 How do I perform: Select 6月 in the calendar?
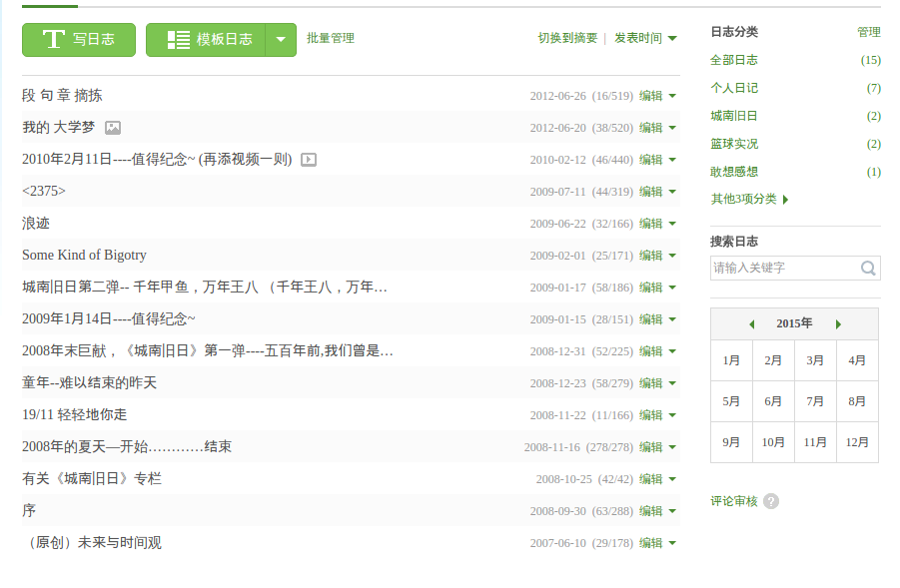click(x=773, y=401)
